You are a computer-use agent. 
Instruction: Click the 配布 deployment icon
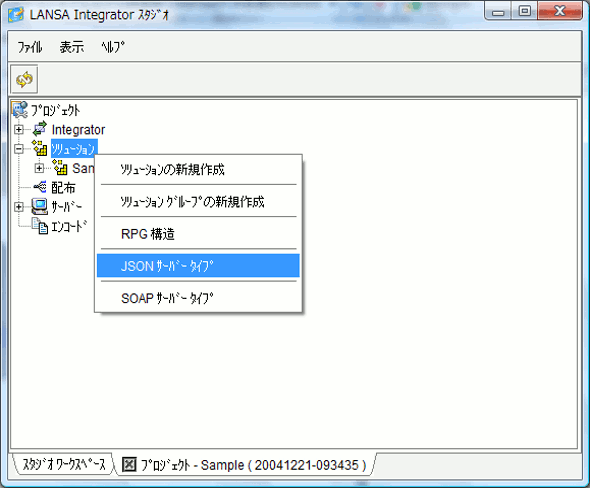[x=40, y=187]
